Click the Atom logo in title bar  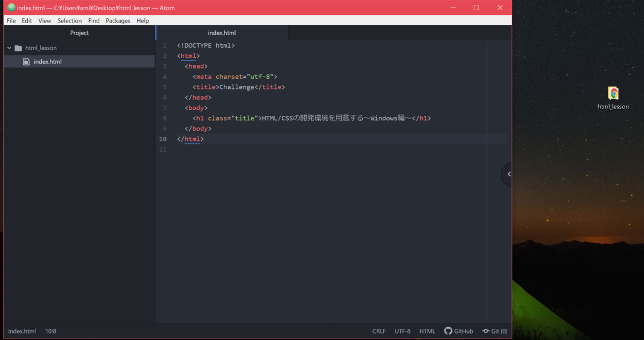[11, 8]
